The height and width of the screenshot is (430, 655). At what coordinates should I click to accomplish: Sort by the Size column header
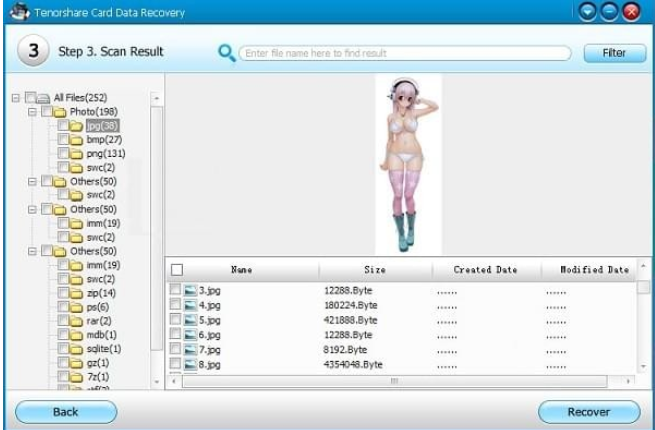pyautogui.click(x=375, y=270)
